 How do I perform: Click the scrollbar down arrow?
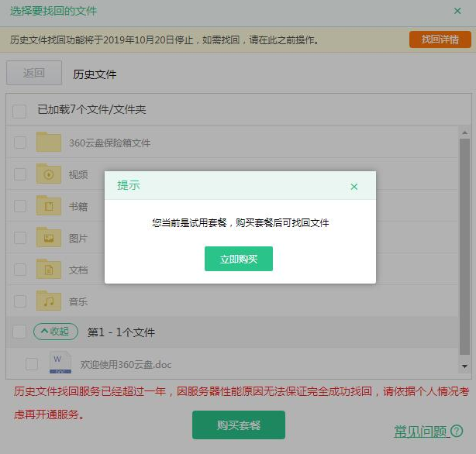464,366
